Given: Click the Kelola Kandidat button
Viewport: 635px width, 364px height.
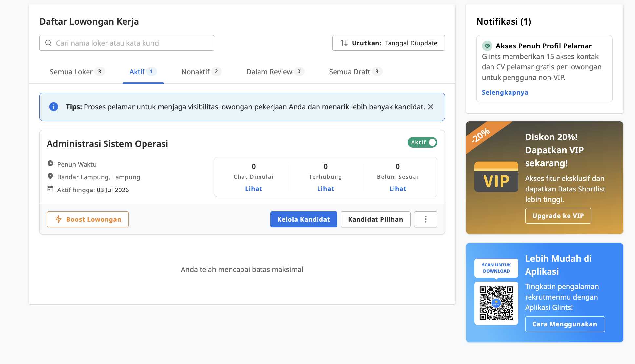Looking at the screenshot, I should [x=304, y=219].
